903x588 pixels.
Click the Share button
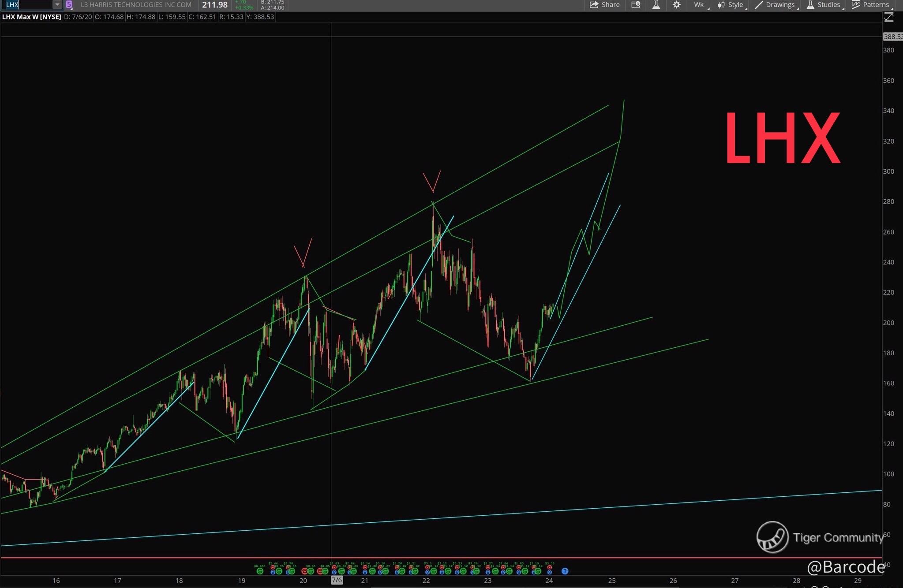(605, 5)
